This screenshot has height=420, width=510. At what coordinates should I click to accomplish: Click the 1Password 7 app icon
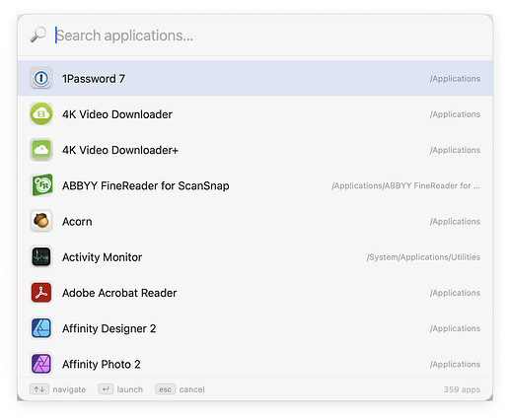[41, 78]
